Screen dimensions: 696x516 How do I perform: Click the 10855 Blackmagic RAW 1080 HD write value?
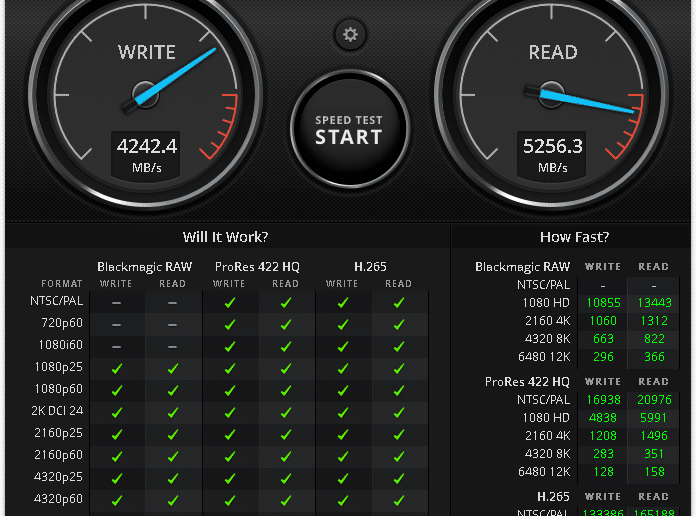click(603, 303)
